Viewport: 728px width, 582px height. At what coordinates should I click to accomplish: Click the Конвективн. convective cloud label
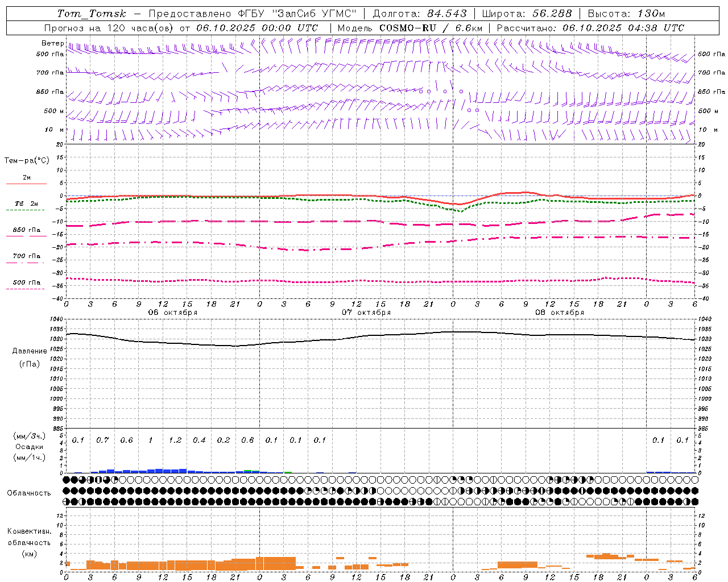[x=30, y=531]
